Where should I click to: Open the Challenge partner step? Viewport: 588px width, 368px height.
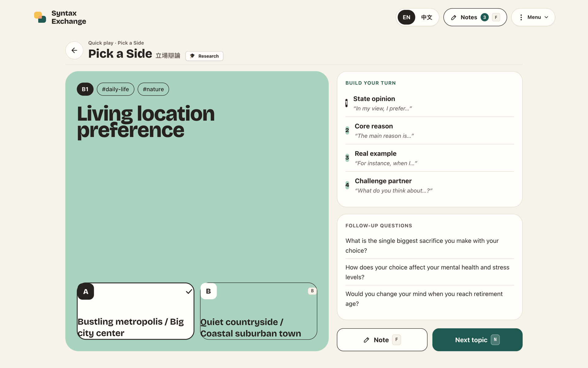(x=430, y=186)
